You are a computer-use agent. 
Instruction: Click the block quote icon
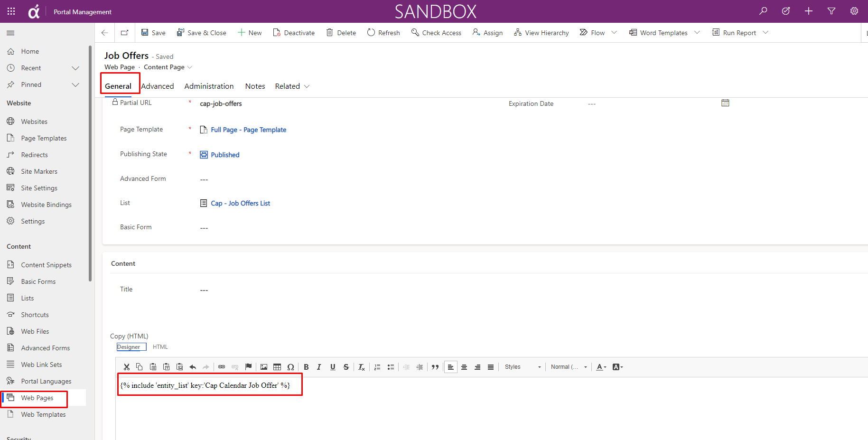[435, 367]
